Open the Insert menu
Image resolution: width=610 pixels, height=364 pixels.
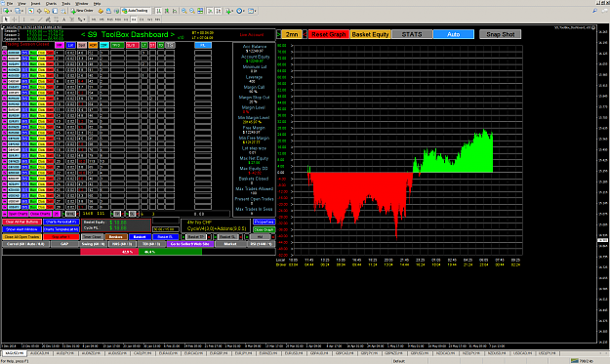pos(35,4)
